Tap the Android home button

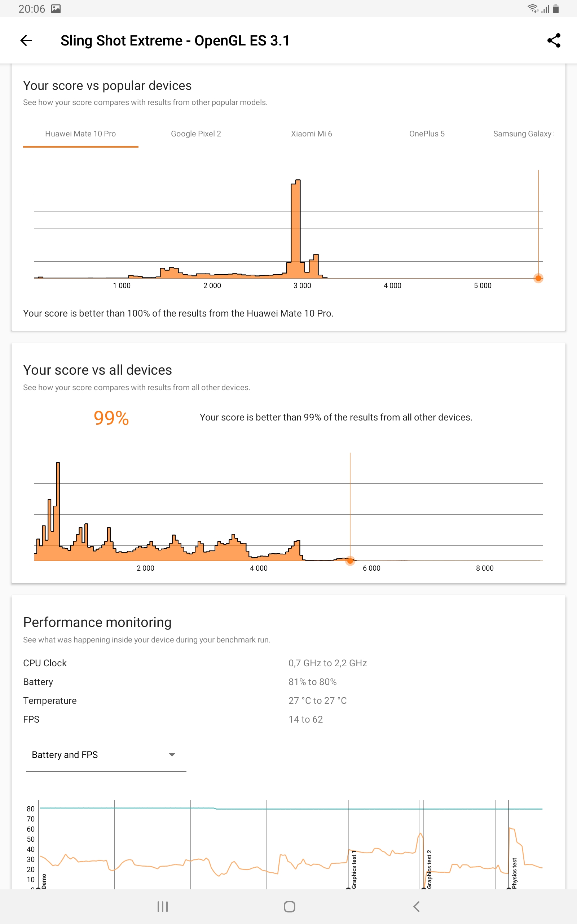[x=289, y=906]
